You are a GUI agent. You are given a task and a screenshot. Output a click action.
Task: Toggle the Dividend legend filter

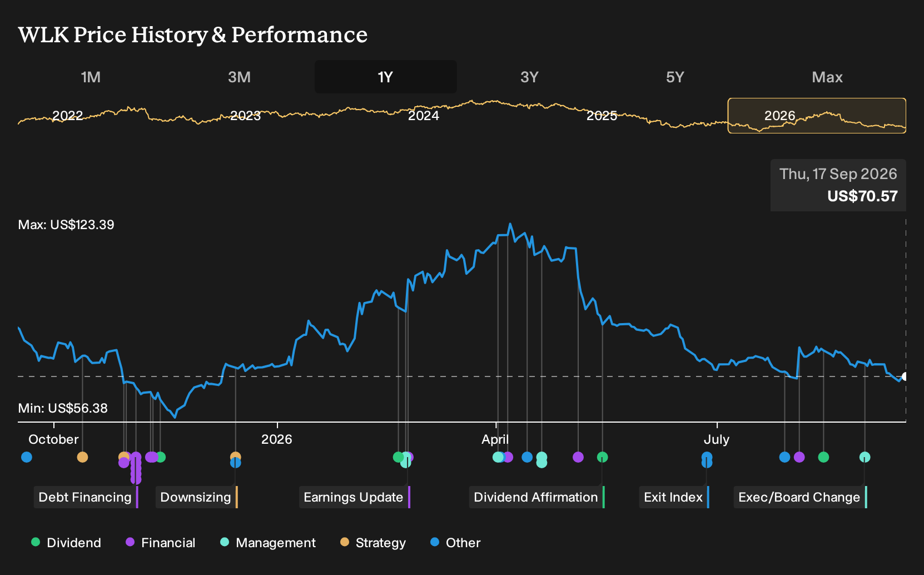click(x=66, y=543)
